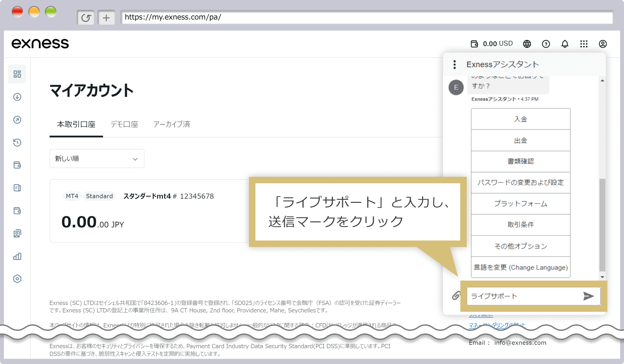Select 言語を変更 (Change Language) option
The image size is (624, 364).
tap(521, 267)
